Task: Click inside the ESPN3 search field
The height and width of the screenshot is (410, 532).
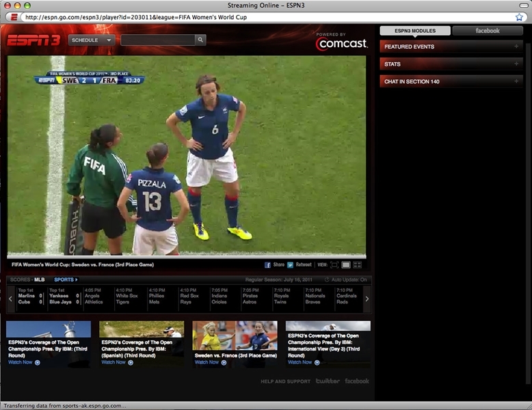Action: click(157, 40)
